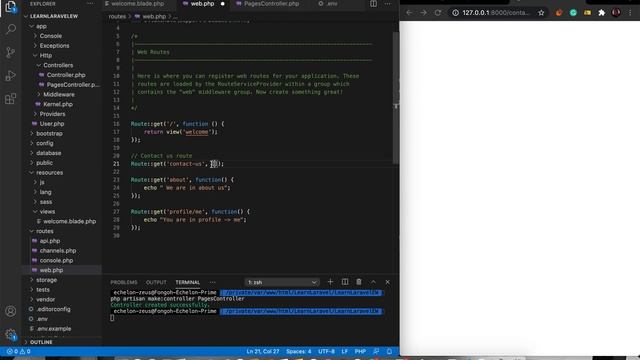Split the terminal pane
This screenshot has height=360, width=640.
coord(345,282)
